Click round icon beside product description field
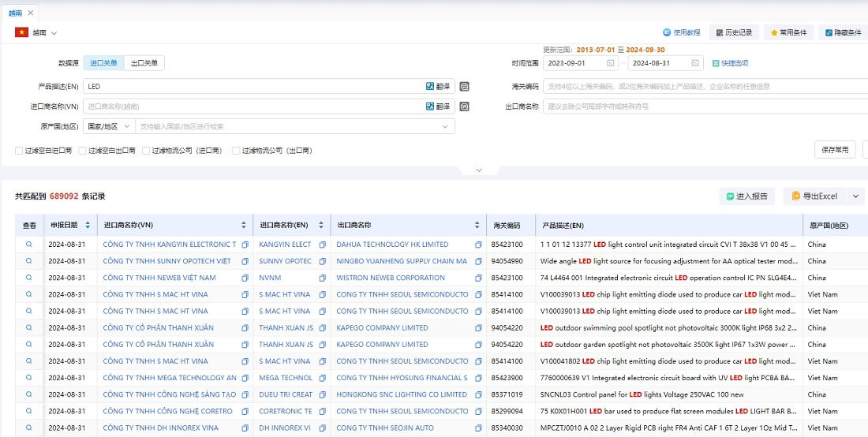868x437 pixels. [x=465, y=86]
